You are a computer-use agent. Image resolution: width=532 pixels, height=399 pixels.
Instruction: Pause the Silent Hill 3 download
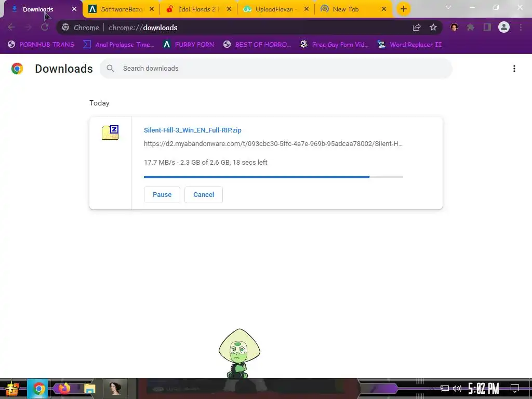tap(162, 195)
